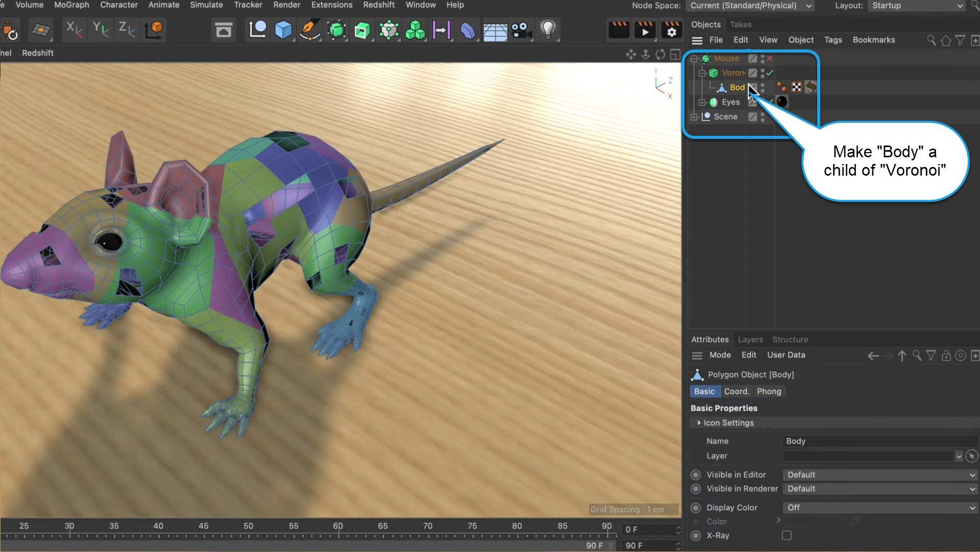Expand the Eyes object in Object Manager
The width and height of the screenshot is (980, 552).
(x=702, y=102)
